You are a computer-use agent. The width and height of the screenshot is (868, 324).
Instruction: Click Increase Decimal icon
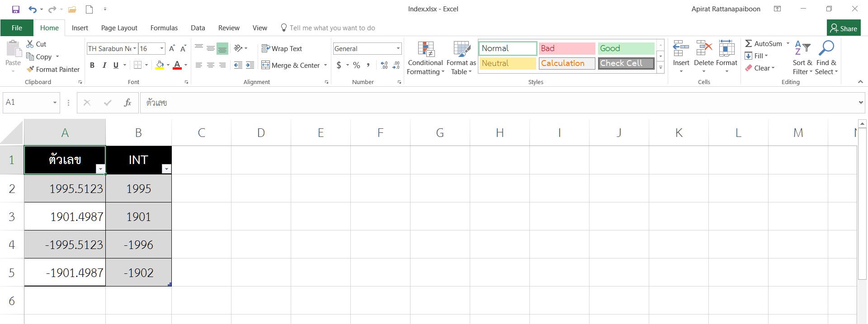click(384, 65)
